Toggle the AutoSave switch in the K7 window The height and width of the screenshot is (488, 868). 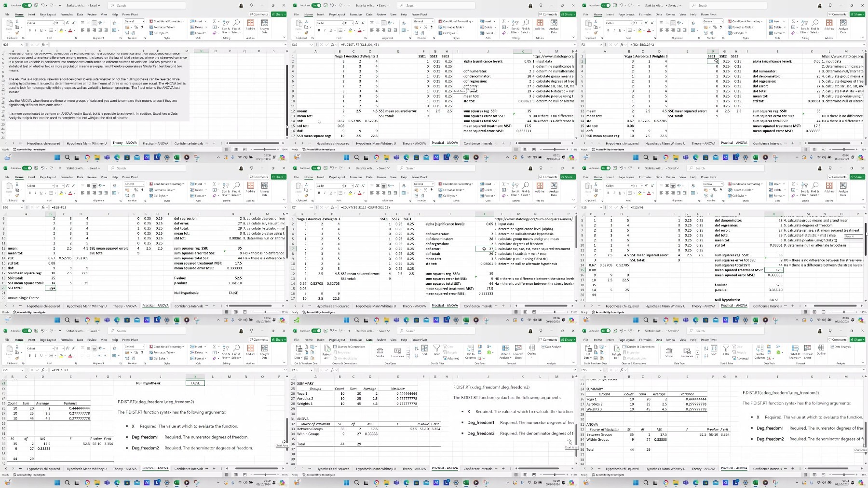point(316,168)
